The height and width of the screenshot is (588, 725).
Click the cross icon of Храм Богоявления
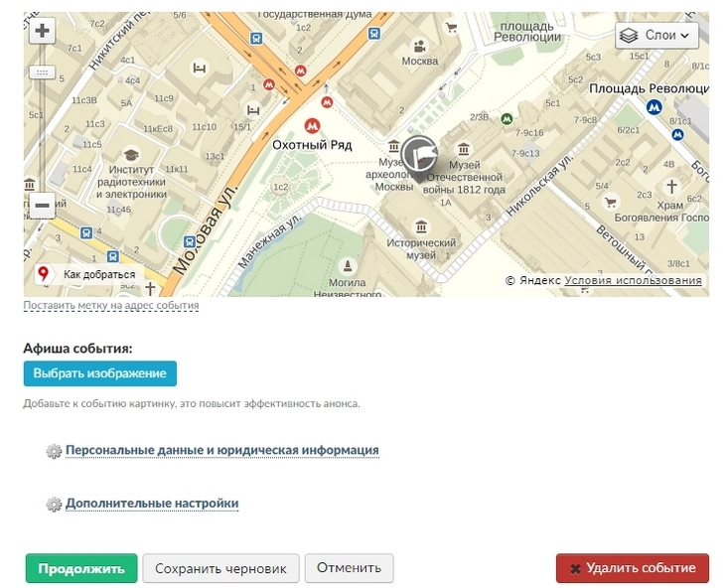(671, 187)
